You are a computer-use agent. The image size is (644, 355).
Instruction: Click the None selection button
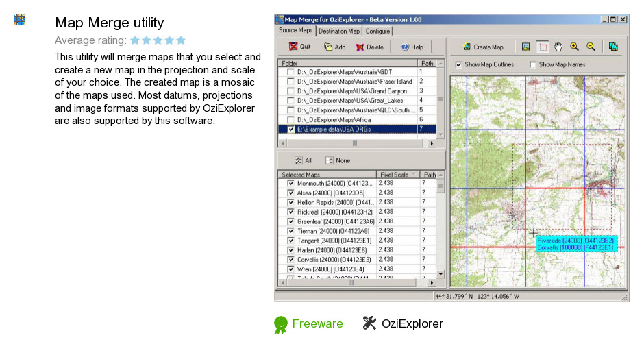[338, 160]
